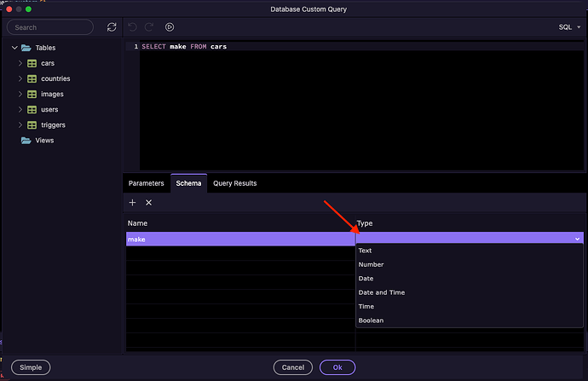Click the Views folder icon
588x381 pixels.
click(x=26, y=141)
